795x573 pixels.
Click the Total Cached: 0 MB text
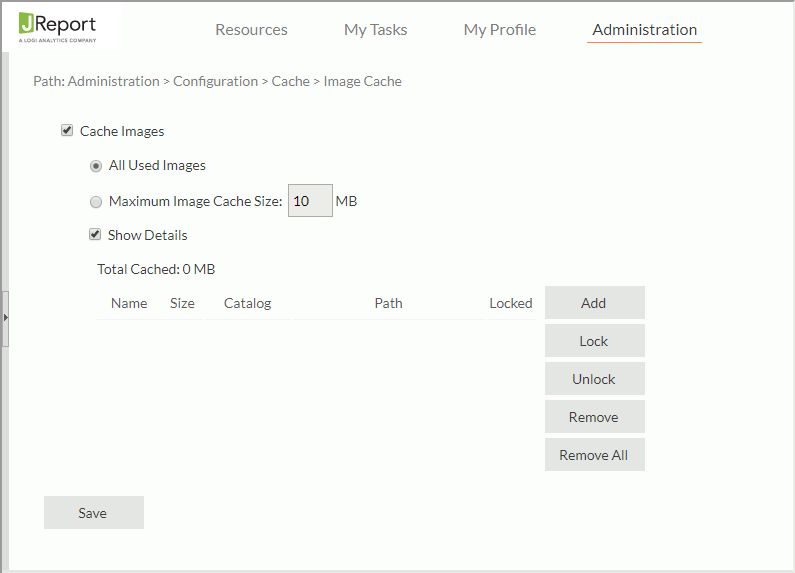point(156,269)
